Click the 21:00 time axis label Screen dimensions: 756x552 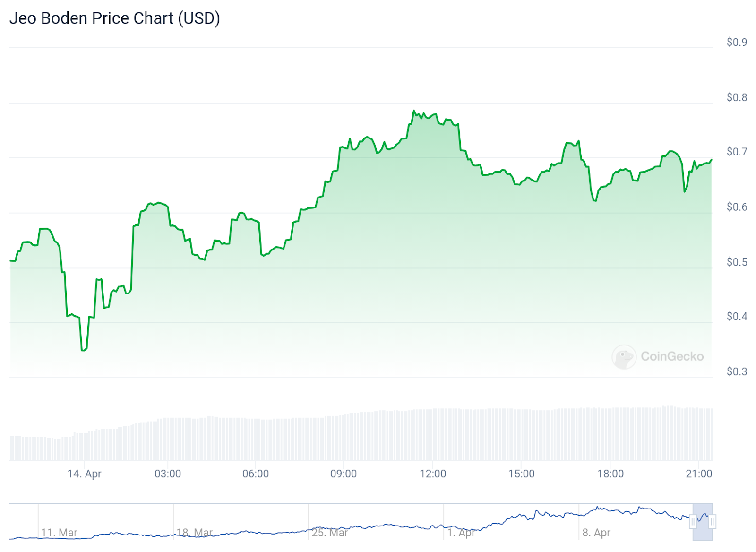[x=699, y=474]
